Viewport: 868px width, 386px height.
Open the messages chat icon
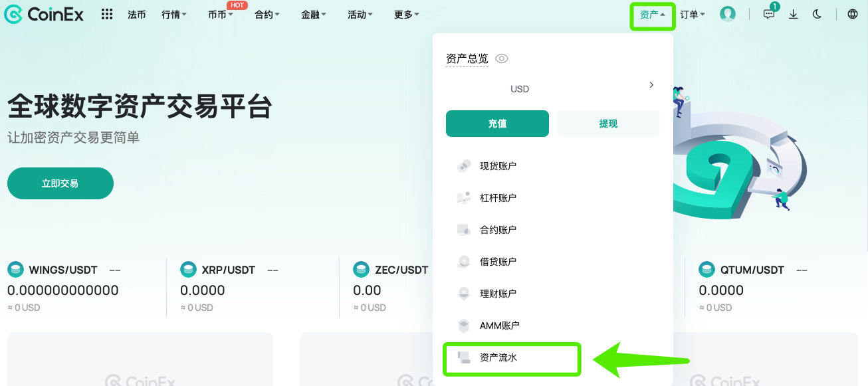pyautogui.click(x=770, y=13)
